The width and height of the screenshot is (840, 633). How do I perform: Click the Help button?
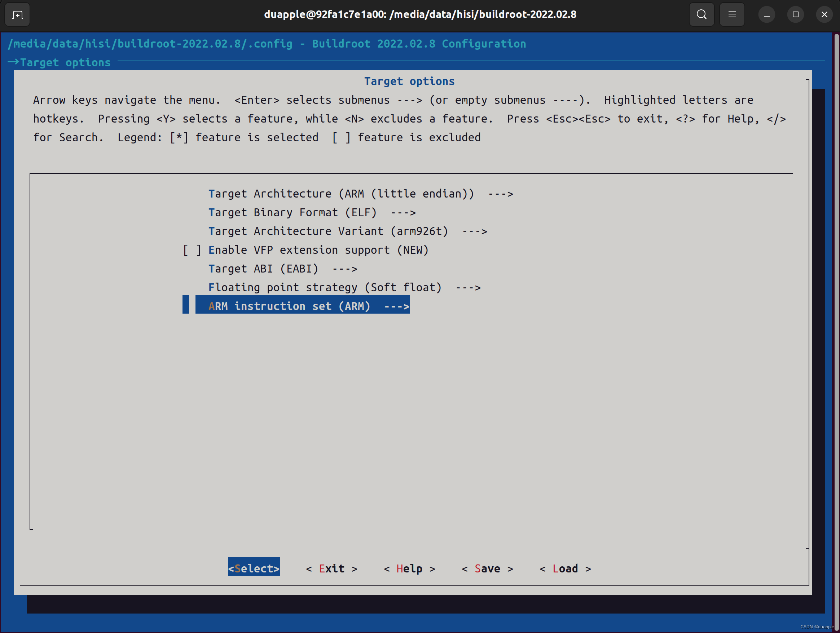(409, 568)
